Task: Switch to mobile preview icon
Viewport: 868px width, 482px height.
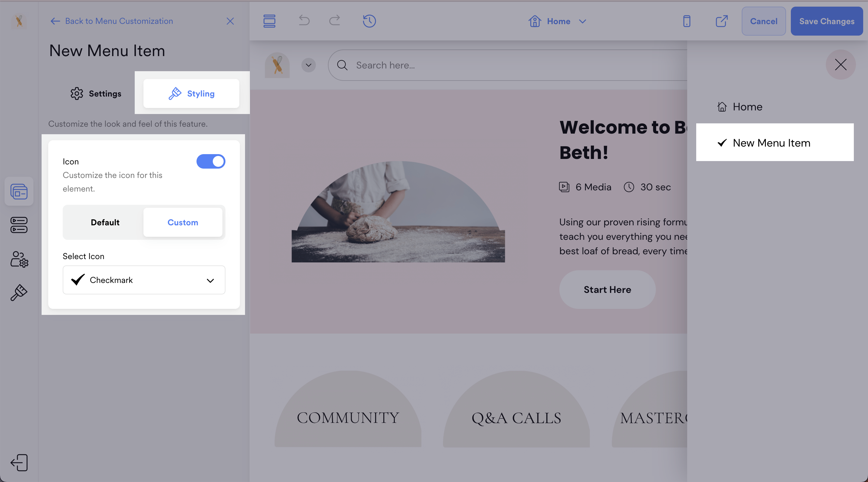Action: 686,21
